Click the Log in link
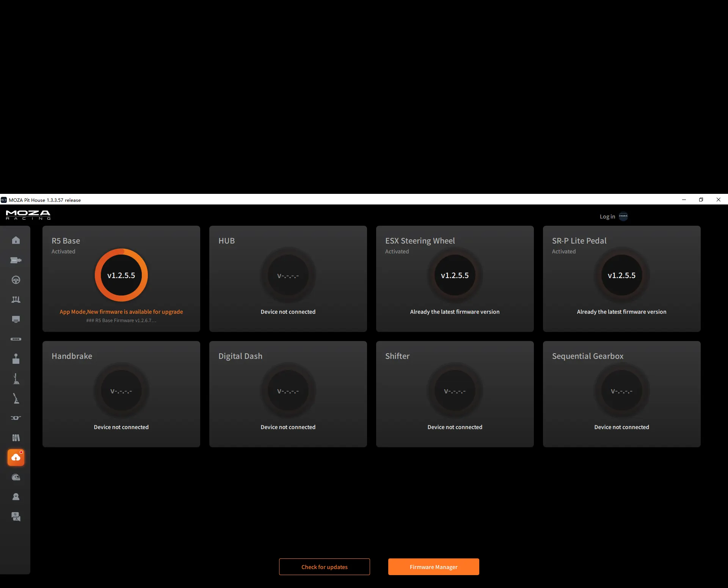Viewport: 728px width, 588px height. pos(607,217)
